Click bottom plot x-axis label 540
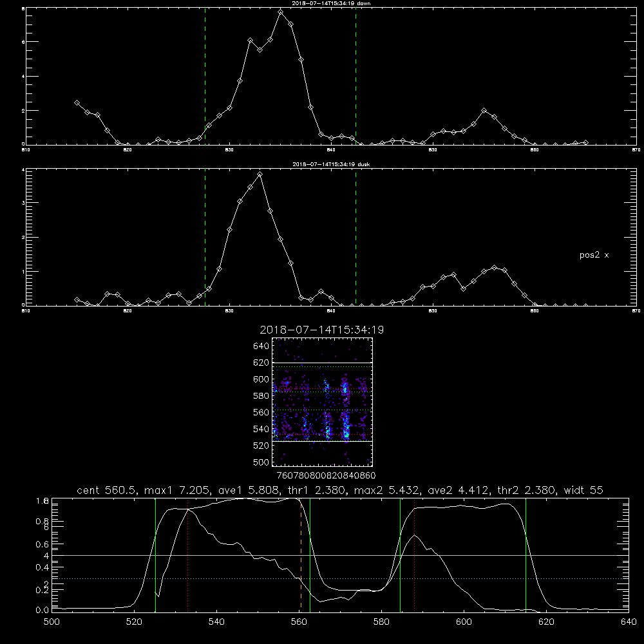Screen dimensions: 644x644 [216, 622]
